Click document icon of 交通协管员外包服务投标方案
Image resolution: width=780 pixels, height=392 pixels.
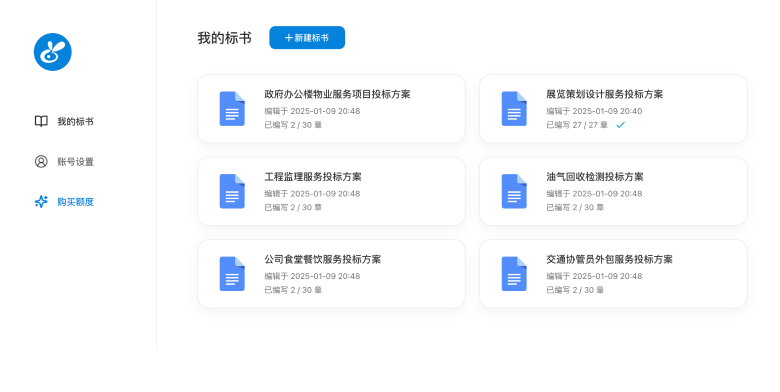click(514, 274)
